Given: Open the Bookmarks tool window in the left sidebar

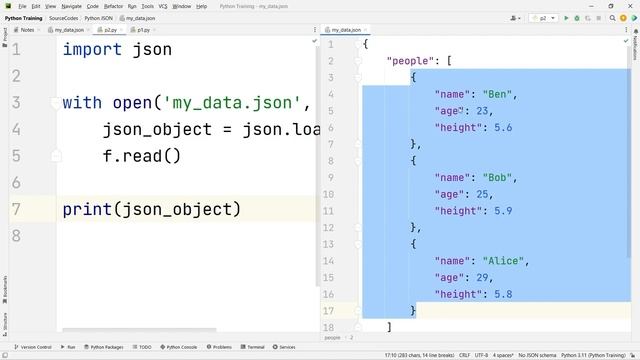Looking at the screenshot, I should 4,290.
